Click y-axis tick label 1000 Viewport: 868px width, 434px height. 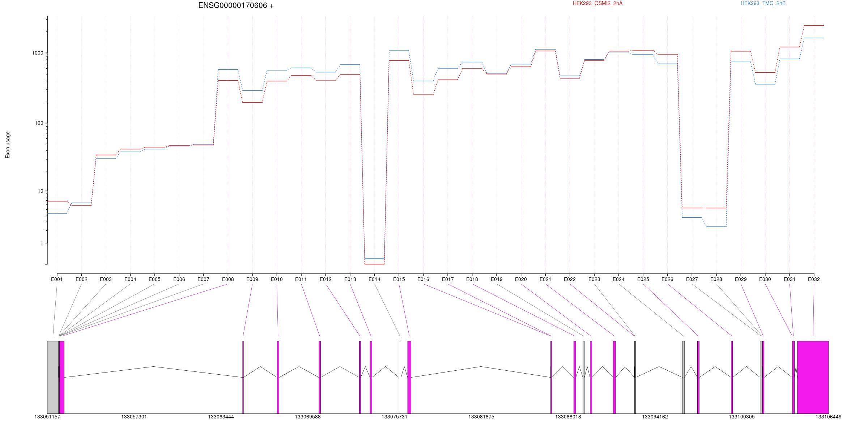click(x=38, y=53)
